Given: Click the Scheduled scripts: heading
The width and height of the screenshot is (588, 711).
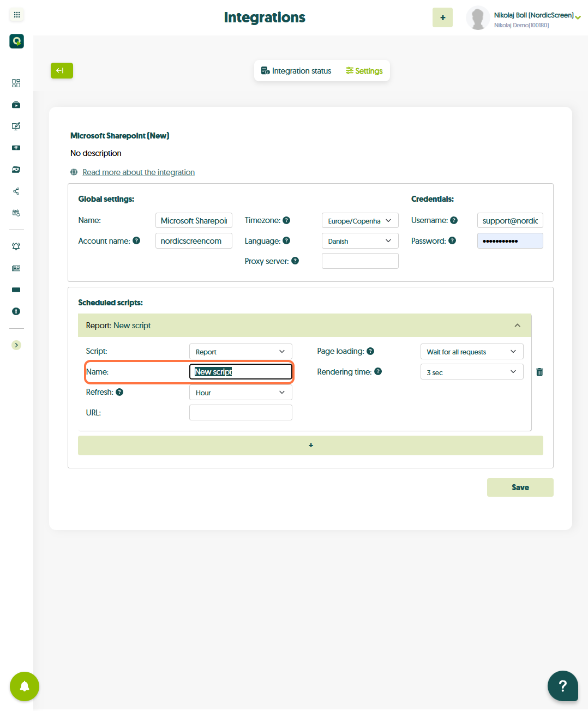Looking at the screenshot, I should point(110,303).
